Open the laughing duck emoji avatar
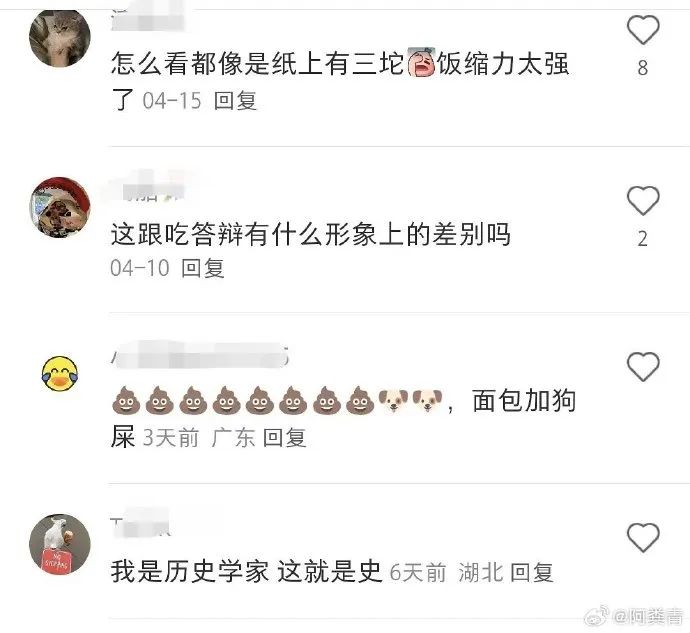Viewport: 690px width, 633px height. (60, 374)
